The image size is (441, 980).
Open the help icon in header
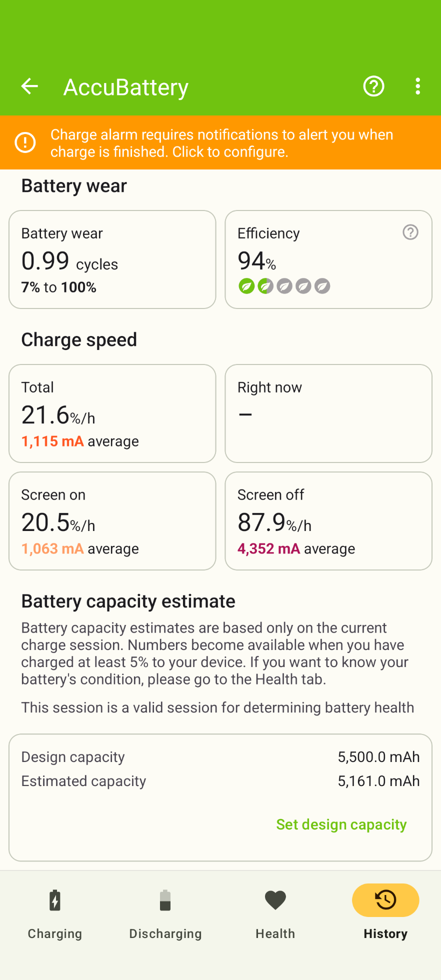coord(373,86)
